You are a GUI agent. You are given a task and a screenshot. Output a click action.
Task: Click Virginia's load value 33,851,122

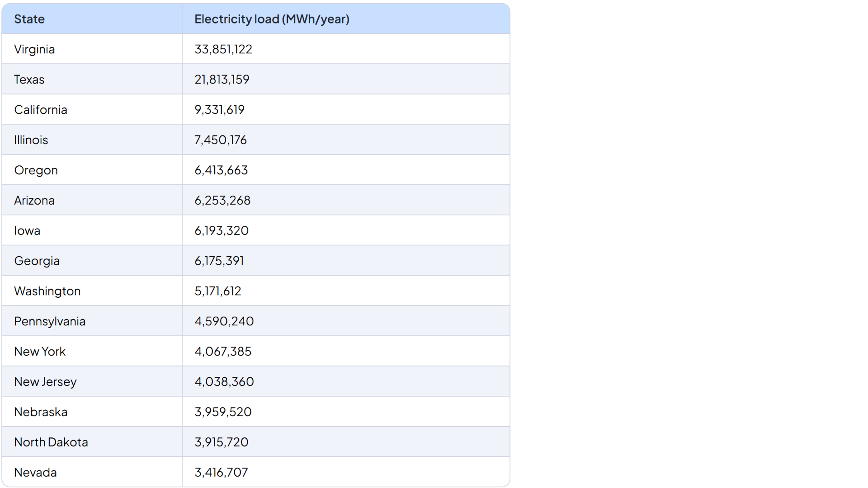point(223,49)
